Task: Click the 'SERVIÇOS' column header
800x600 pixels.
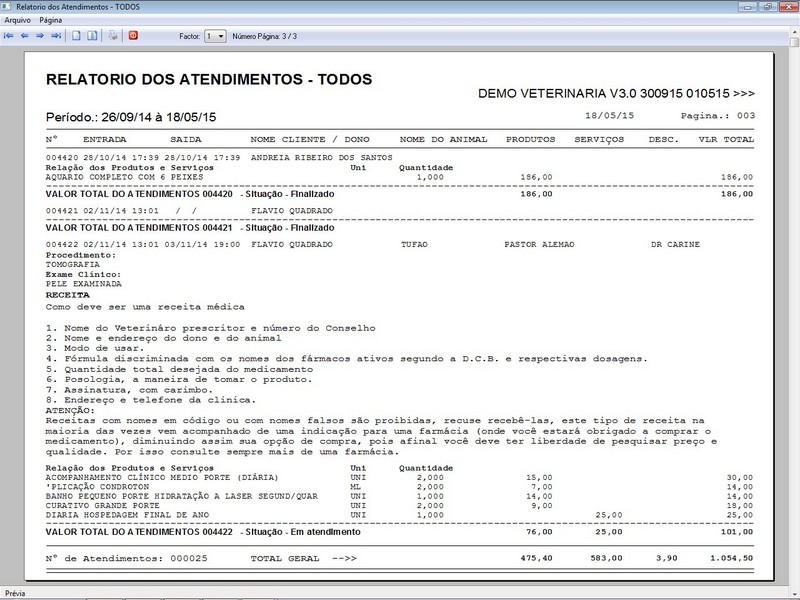Action: [x=599, y=139]
